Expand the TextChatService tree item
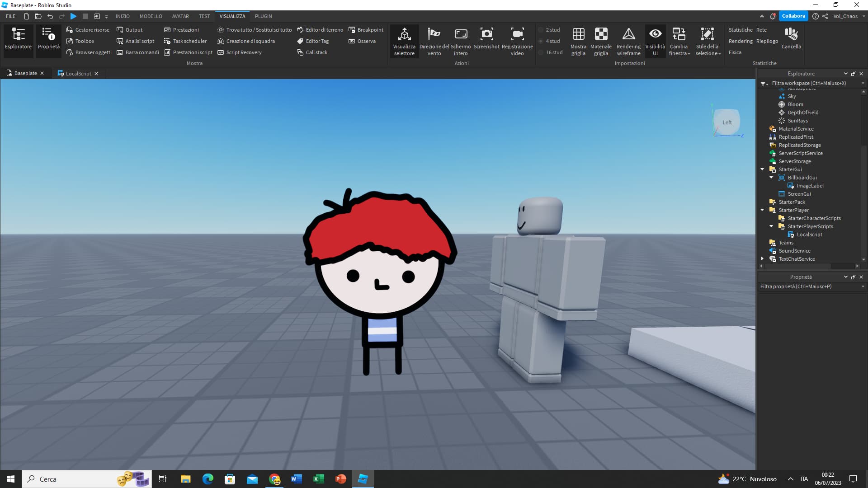The width and height of the screenshot is (868, 488). pos(763,258)
